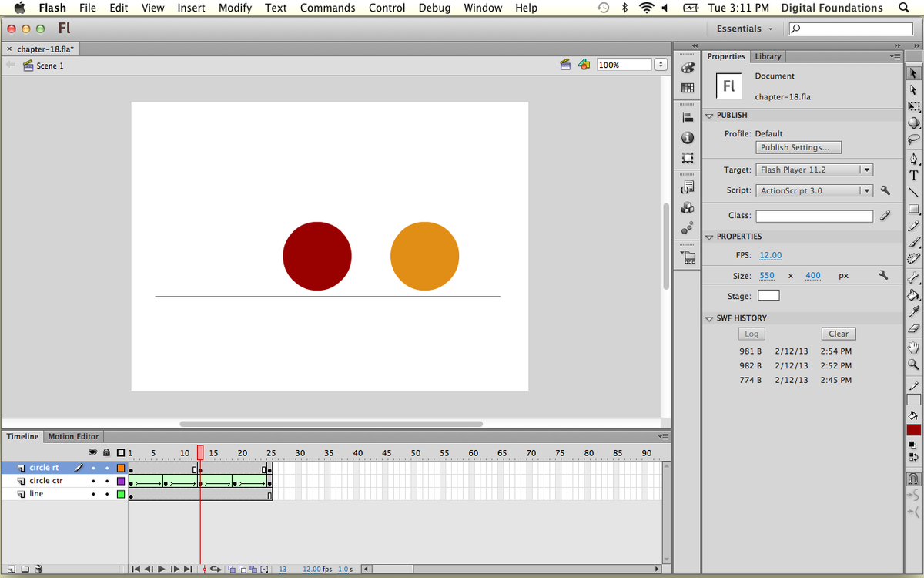
Task: Click the red fill color swatch
Action: (x=913, y=430)
